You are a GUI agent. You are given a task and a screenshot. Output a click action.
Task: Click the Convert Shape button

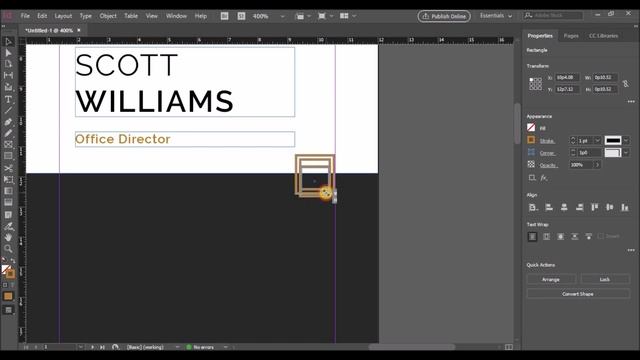click(578, 294)
